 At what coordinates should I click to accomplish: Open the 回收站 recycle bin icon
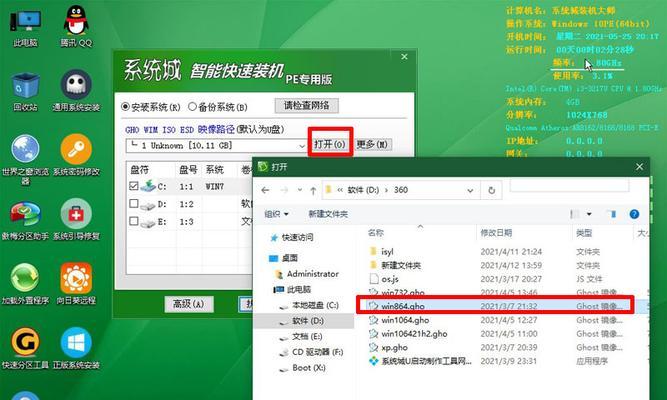pos(26,91)
